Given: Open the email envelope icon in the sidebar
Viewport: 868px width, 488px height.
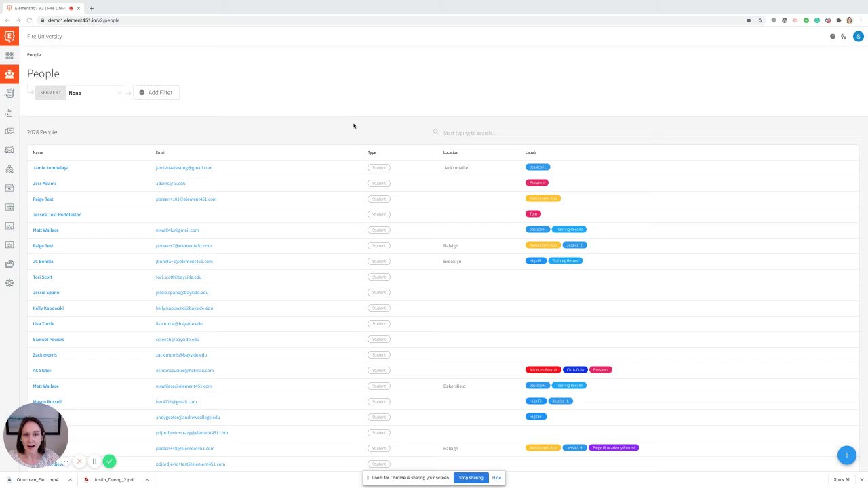Looking at the screenshot, I should point(9,150).
